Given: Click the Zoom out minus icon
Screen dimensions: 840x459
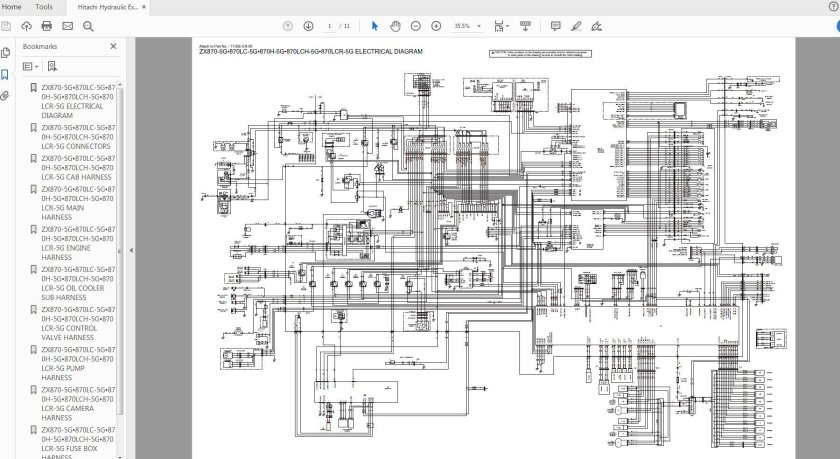Looking at the screenshot, I should tap(415, 25).
